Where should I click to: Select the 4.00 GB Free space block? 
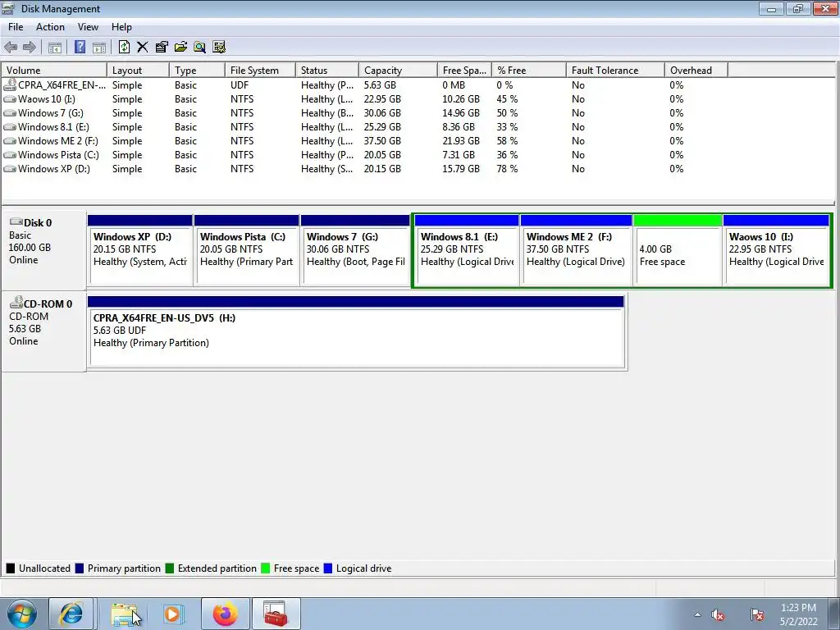point(678,250)
